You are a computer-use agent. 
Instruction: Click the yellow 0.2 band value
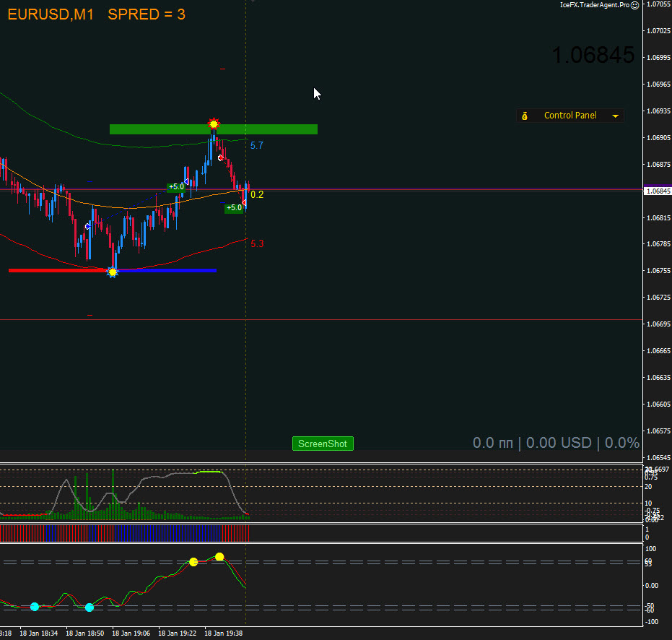pyautogui.click(x=257, y=195)
